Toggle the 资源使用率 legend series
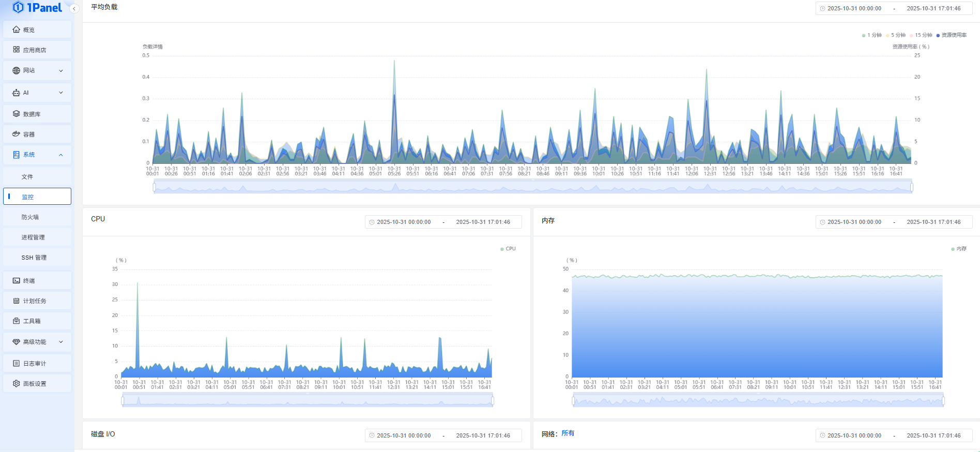 pyautogui.click(x=951, y=35)
